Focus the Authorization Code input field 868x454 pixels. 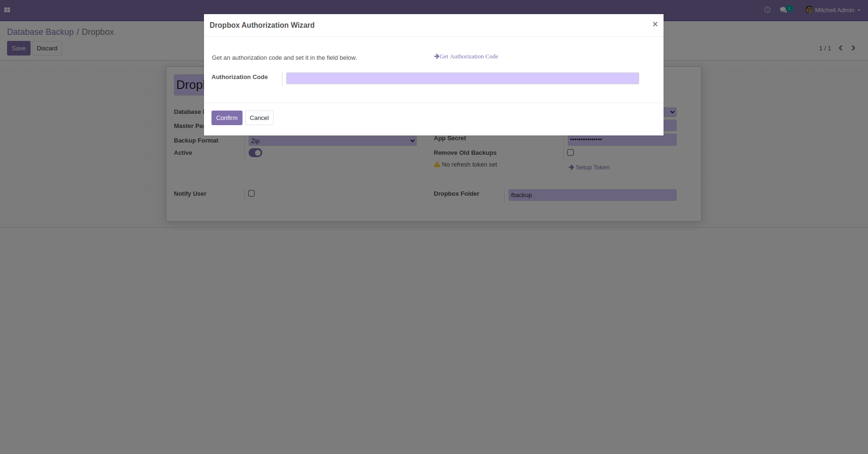click(462, 79)
